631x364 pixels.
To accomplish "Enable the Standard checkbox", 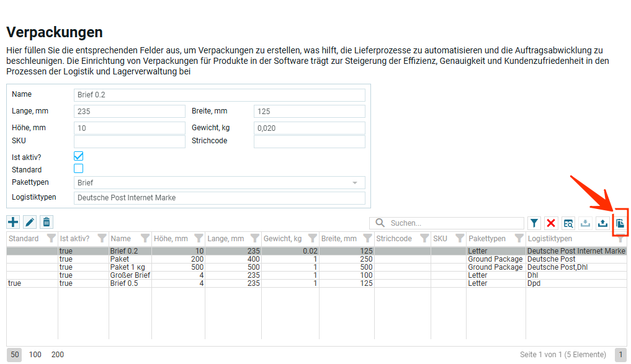I will click(79, 169).
